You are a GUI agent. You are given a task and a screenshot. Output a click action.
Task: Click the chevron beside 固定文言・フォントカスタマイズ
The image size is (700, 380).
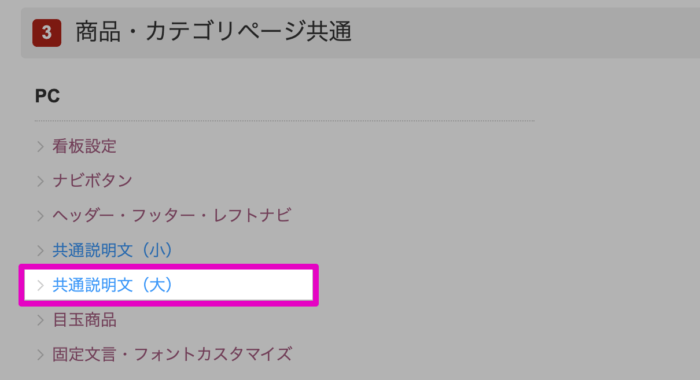(x=40, y=355)
